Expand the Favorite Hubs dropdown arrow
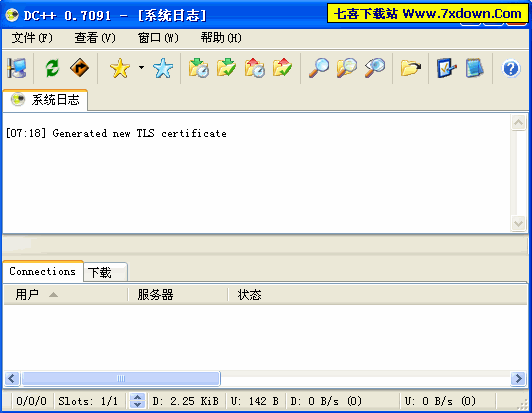This screenshot has height=413, width=532. (x=141, y=68)
